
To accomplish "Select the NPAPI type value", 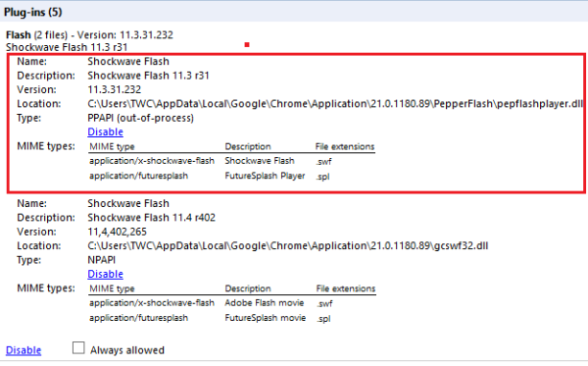I will (102, 260).
